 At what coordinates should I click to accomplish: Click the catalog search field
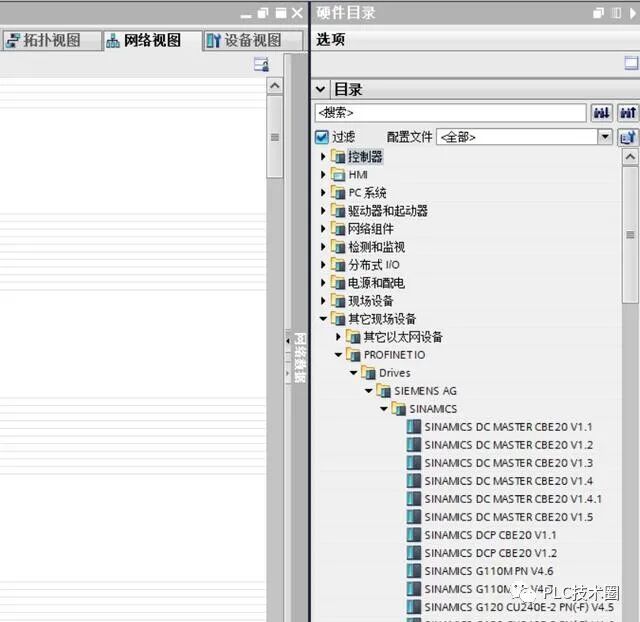[x=451, y=113]
